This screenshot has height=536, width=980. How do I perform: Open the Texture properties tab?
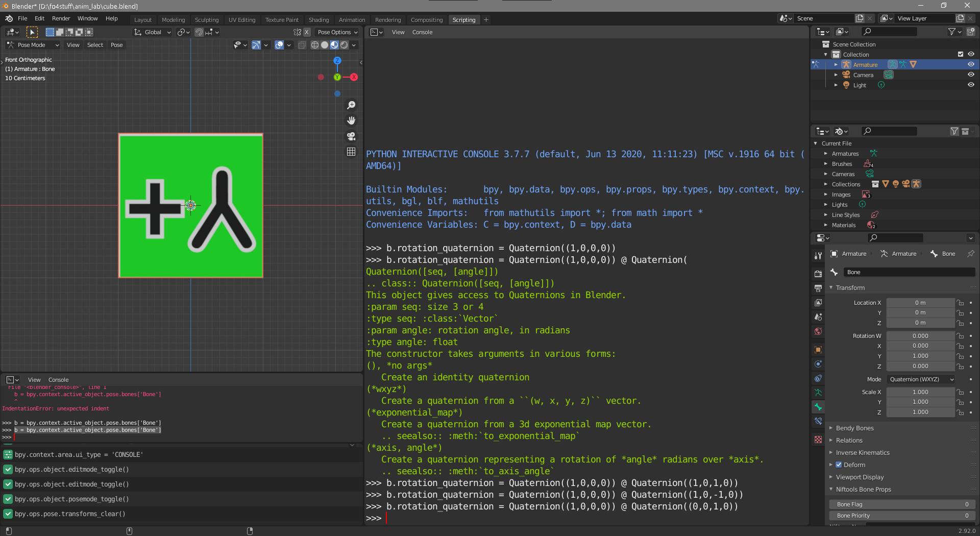click(818, 440)
